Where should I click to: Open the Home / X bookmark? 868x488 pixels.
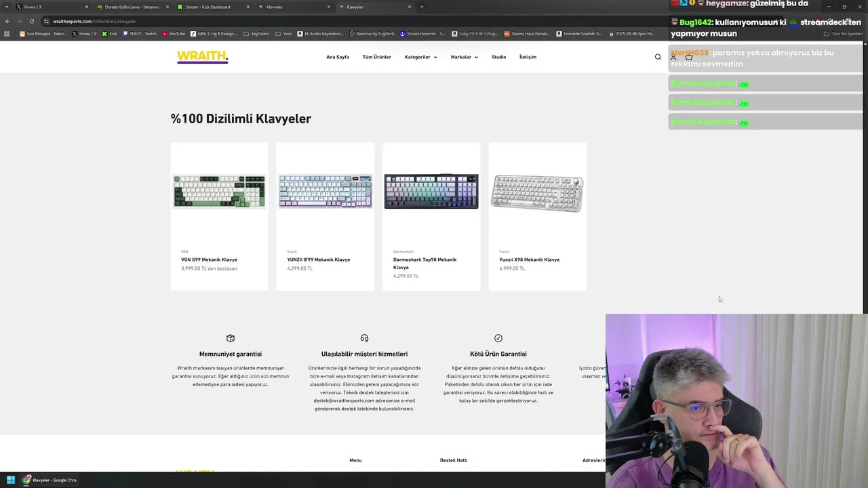(84, 33)
